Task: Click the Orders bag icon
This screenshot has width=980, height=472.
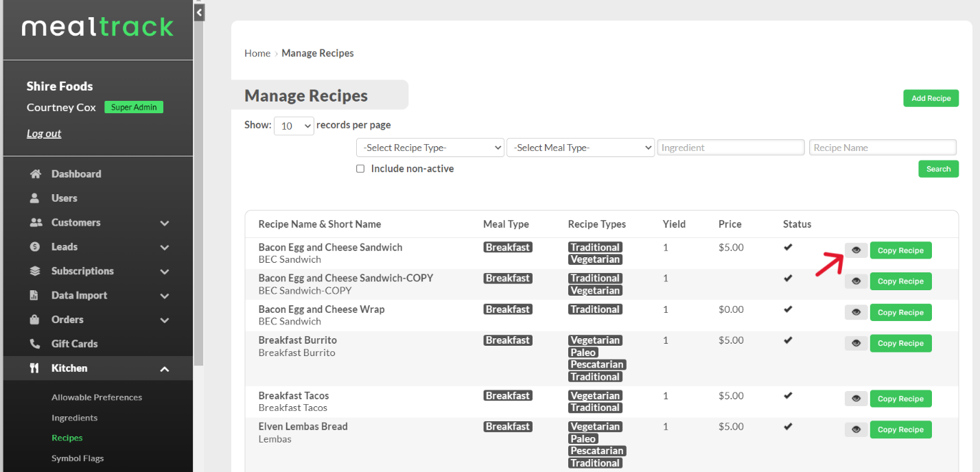Action: 35,320
